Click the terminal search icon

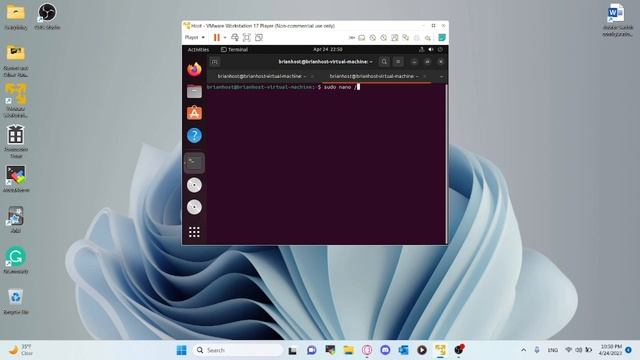click(x=384, y=62)
